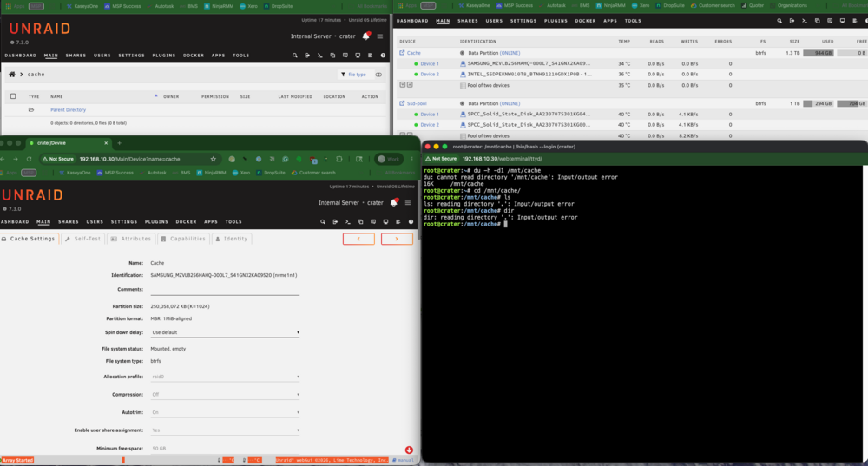Viewport: 868px width, 466px height.
Task: Tick the select-all checkbox in file list header
Action: click(x=13, y=96)
